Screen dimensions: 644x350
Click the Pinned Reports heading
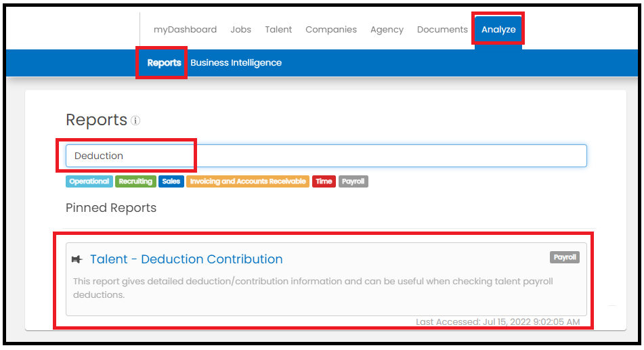(111, 208)
